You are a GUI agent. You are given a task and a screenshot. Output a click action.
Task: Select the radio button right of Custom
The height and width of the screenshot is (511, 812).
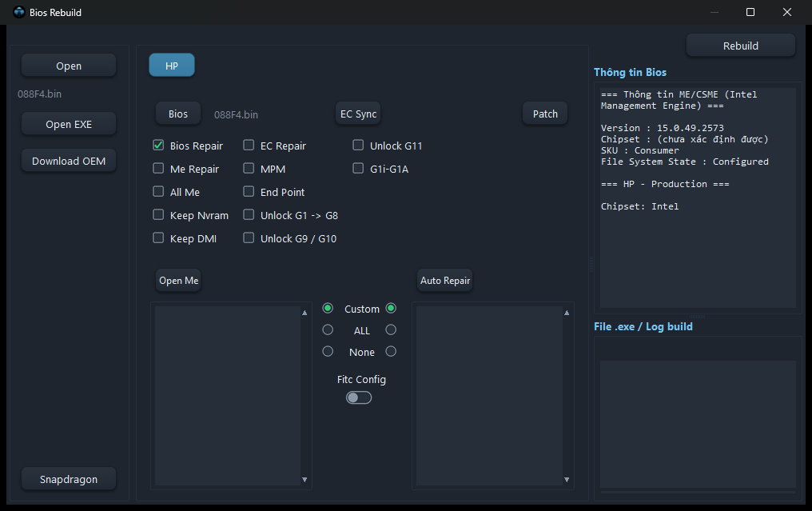coord(391,309)
